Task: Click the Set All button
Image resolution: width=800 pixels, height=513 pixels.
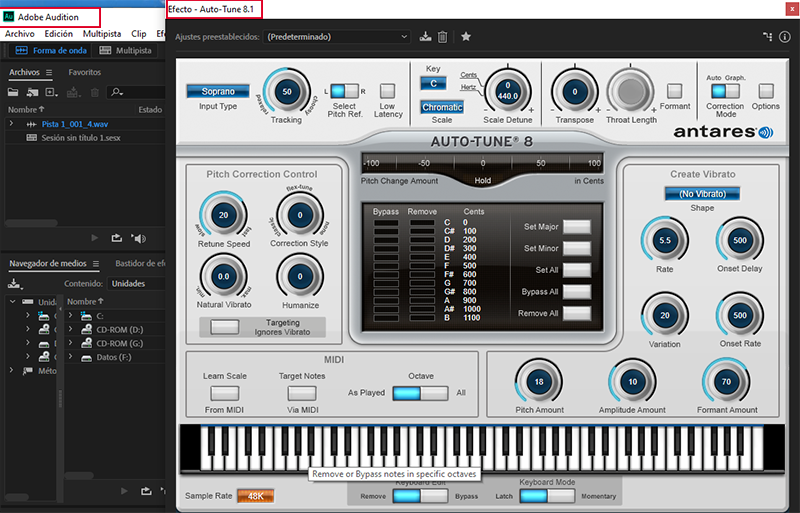Action: pyautogui.click(x=577, y=270)
